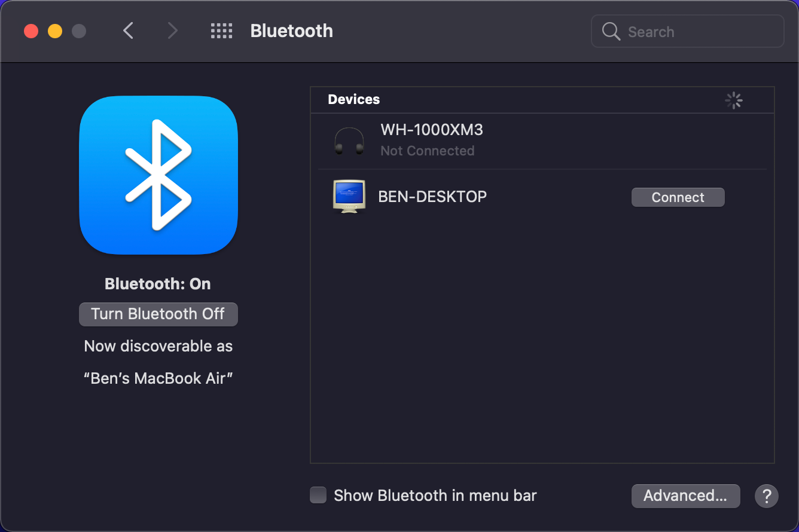The width and height of the screenshot is (799, 532).
Task: Open the Show All grid icon
Action: (x=221, y=30)
